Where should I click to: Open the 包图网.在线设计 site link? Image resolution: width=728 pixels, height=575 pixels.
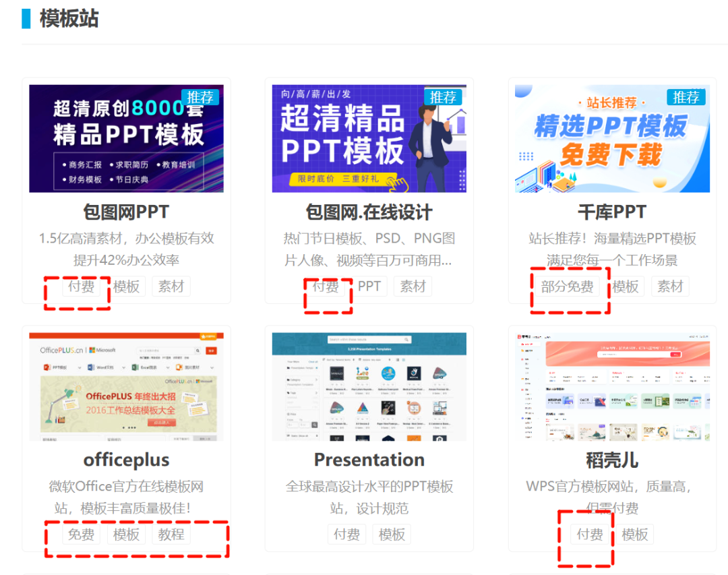[369, 211]
